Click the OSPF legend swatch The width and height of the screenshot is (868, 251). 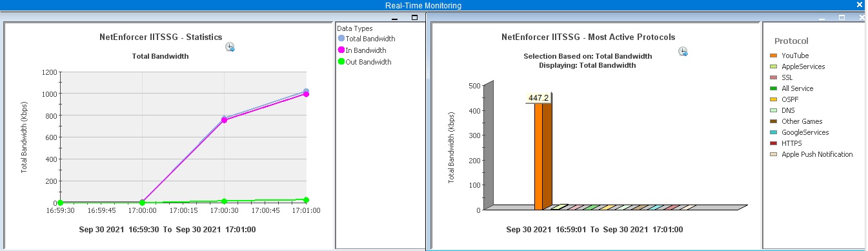point(774,99)
